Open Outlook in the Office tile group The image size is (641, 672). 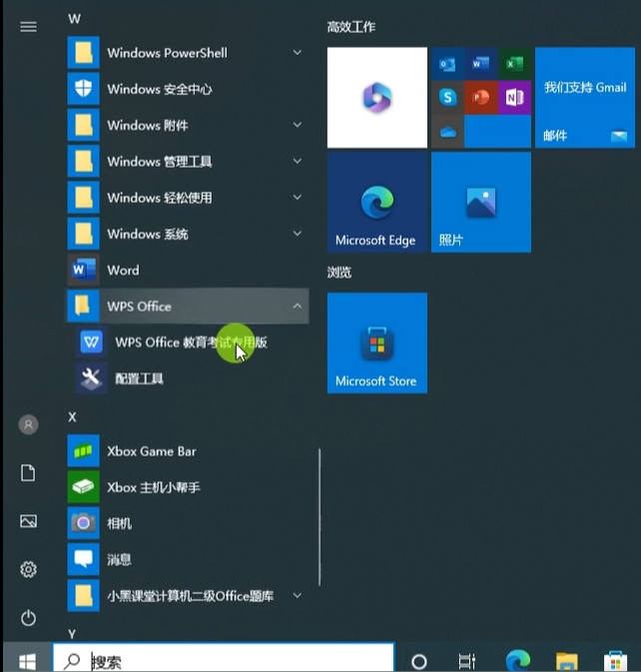447,64
